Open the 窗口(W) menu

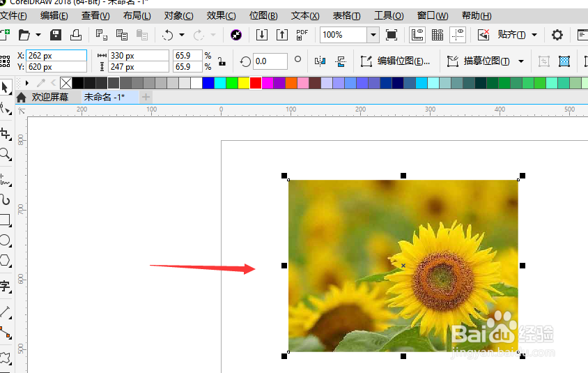click(x=433, y=16)
